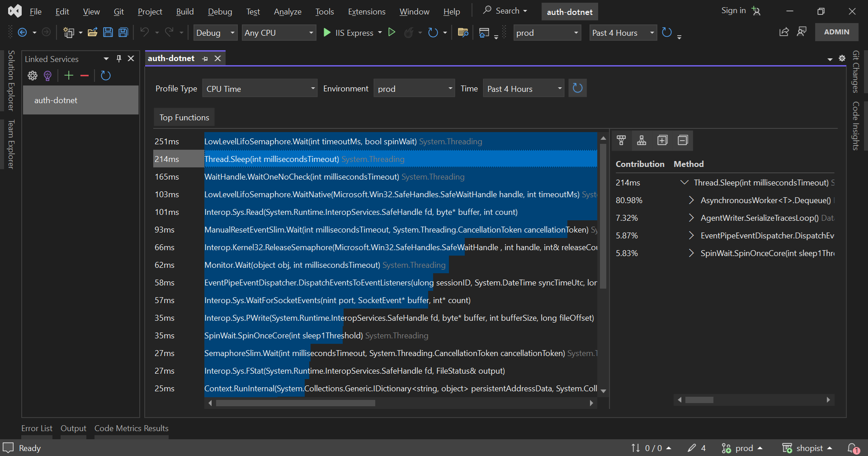
Task: Refresh the Linked Services list
Action: (106, 76)
